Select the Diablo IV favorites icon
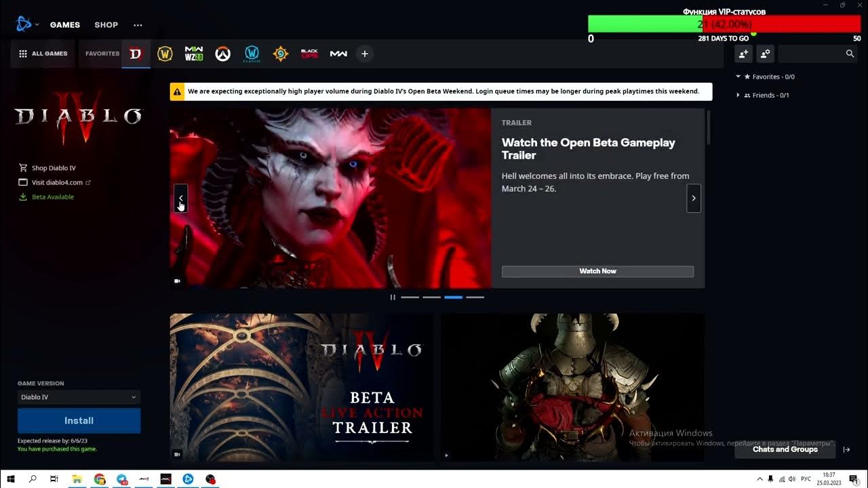868x488 pixels. 136,54
